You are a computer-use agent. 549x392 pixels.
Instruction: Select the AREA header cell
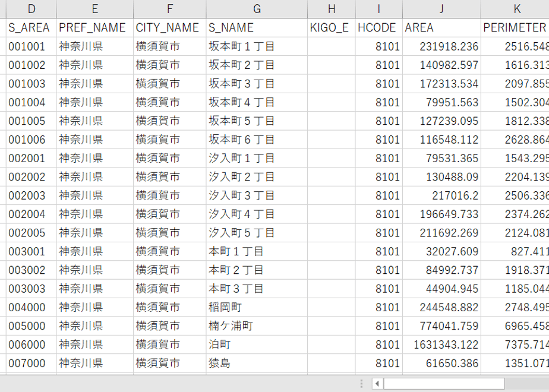tap(441, 28)
